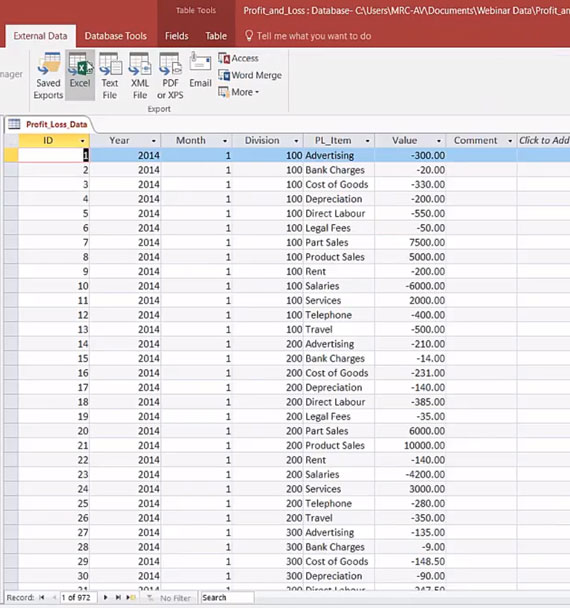Export to a Text File
Screen dimensions: 570x608
(110, 76)
